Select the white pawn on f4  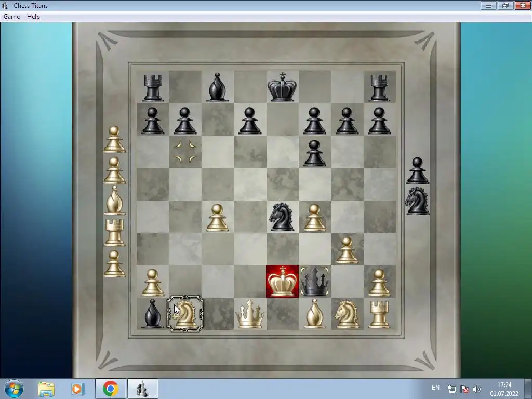pyautogui.click(x=314, y=218)
